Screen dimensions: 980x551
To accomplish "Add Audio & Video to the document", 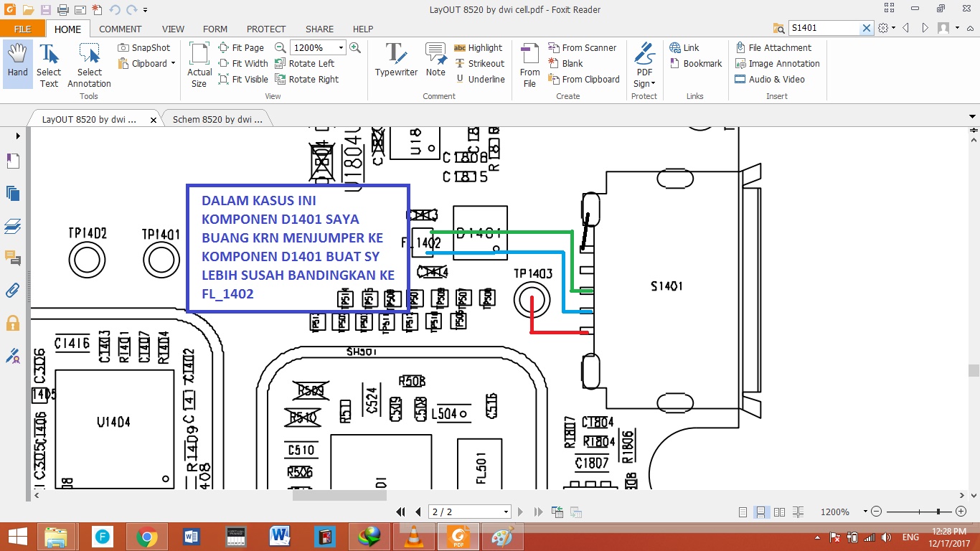I will [x=776, y=79].
